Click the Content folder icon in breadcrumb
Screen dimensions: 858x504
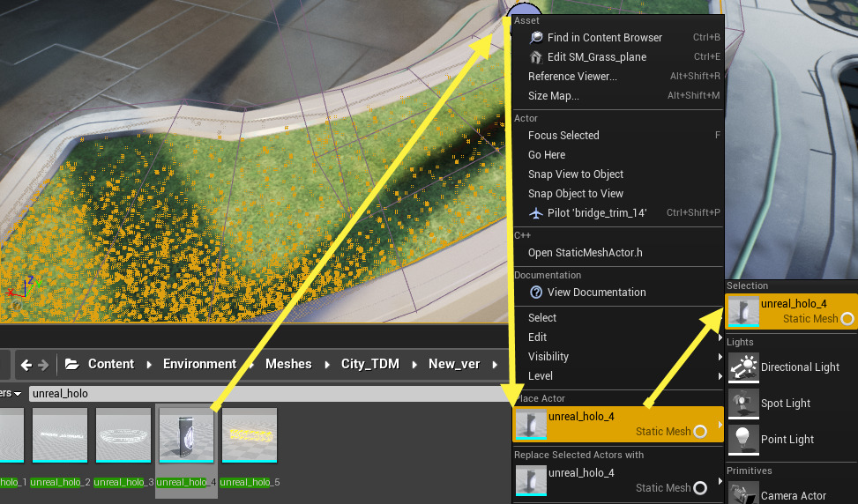[x=72, y=364]
